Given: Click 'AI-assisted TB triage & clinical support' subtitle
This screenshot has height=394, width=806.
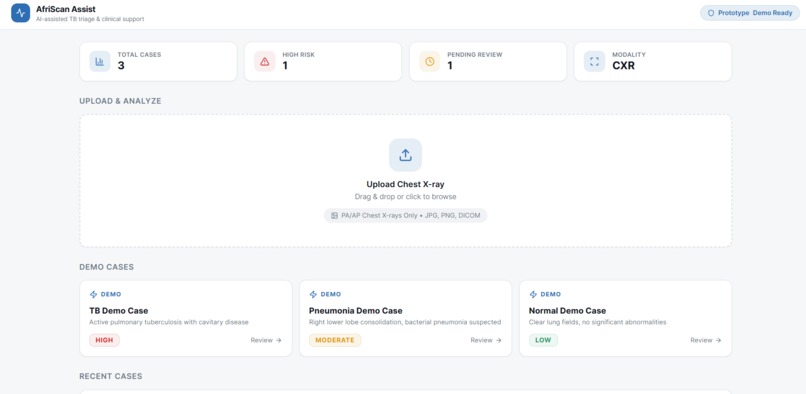Looking at the screenshot, I should (90, 19).
